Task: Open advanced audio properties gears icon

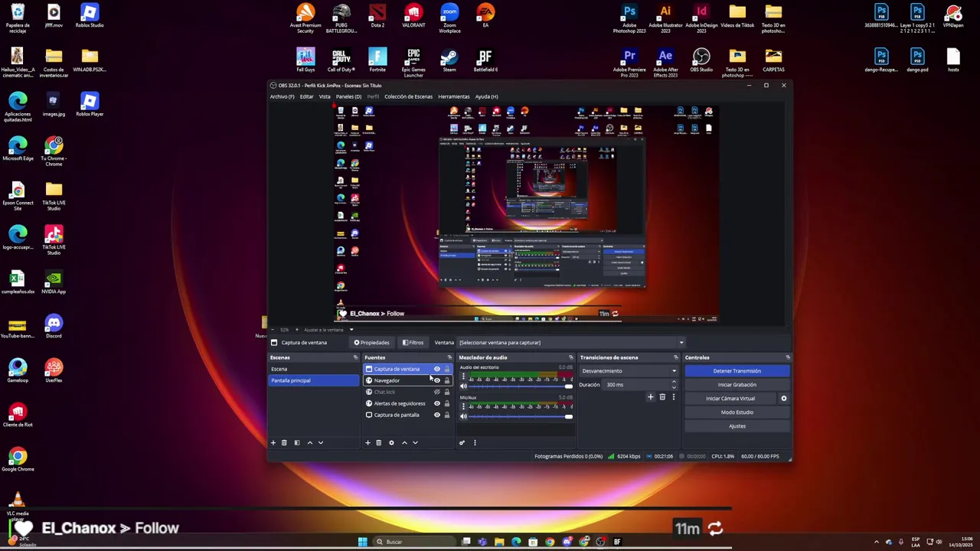Action: [x=462, y=442]
